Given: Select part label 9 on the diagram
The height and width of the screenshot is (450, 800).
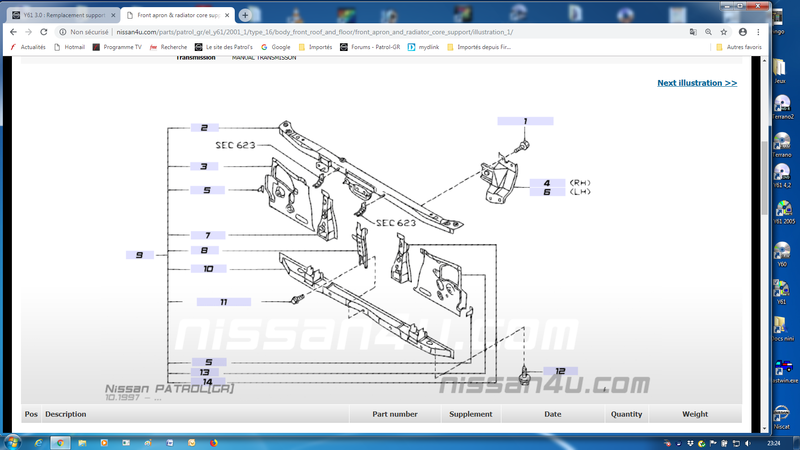Looking at the screenshot, I should tap(140, 255).
